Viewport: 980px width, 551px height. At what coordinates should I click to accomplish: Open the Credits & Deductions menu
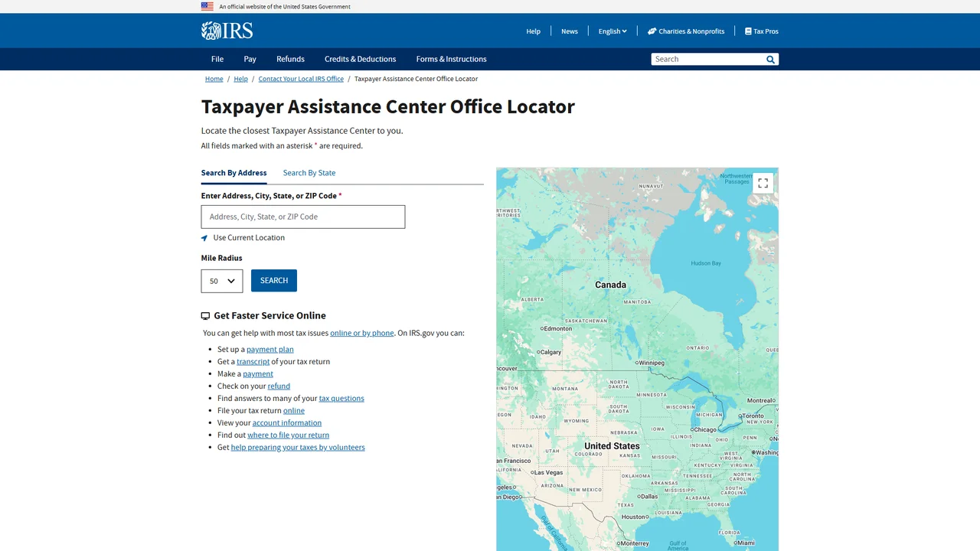pos(360,59)
